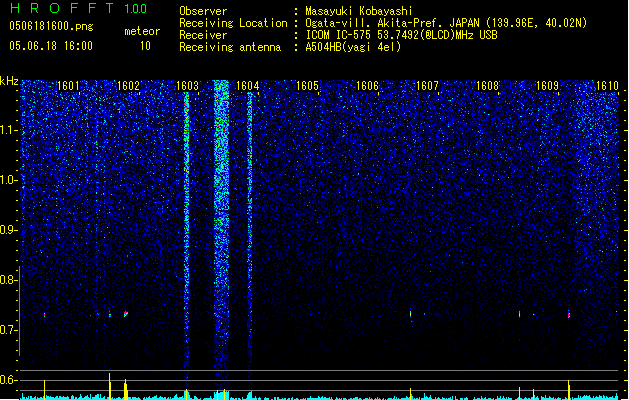Click the 0.9 kHz frequency axis label

tap(9, 230)
